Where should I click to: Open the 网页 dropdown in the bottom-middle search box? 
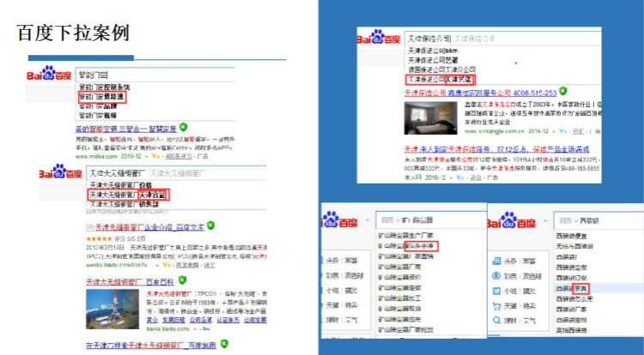(389, 220)
